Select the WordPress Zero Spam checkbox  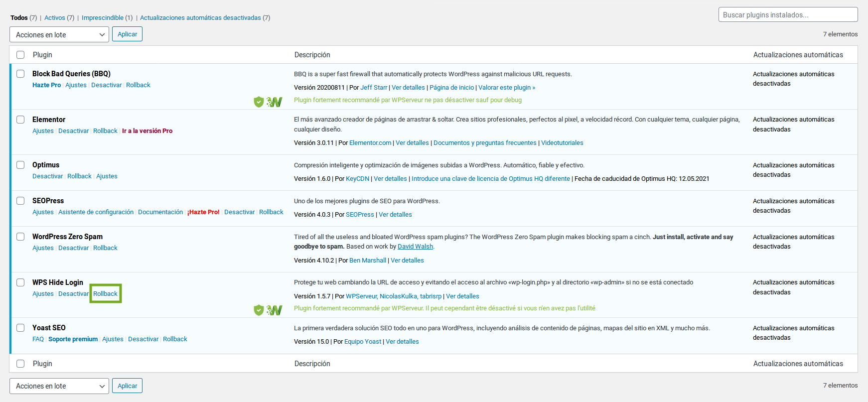pyautogui.click(x=20, y=237)
